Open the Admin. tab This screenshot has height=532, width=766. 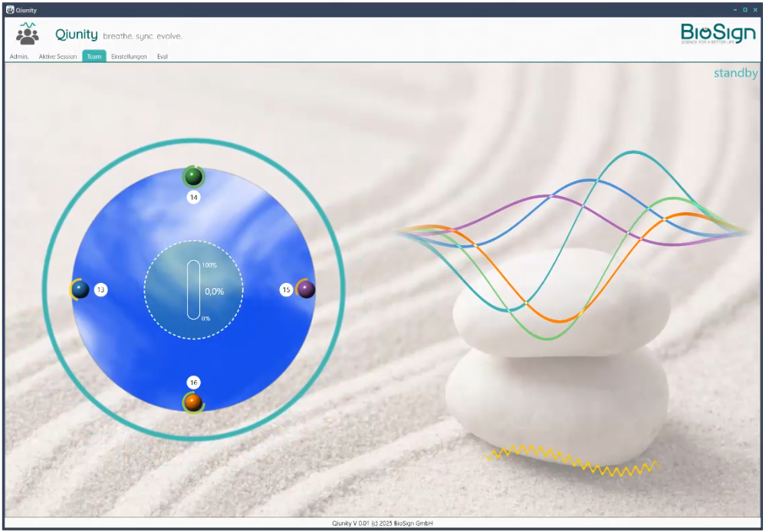pyautogui.click(x=19, y=57)
